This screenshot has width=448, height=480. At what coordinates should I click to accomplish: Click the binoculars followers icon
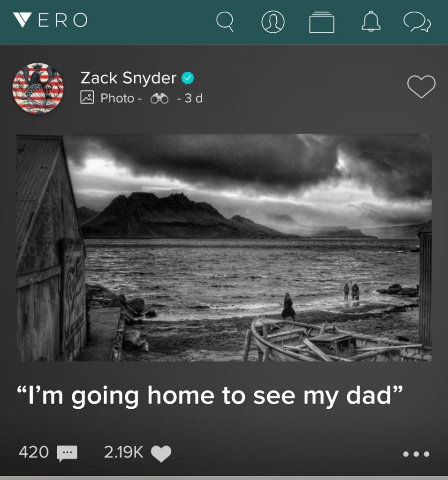159,98
